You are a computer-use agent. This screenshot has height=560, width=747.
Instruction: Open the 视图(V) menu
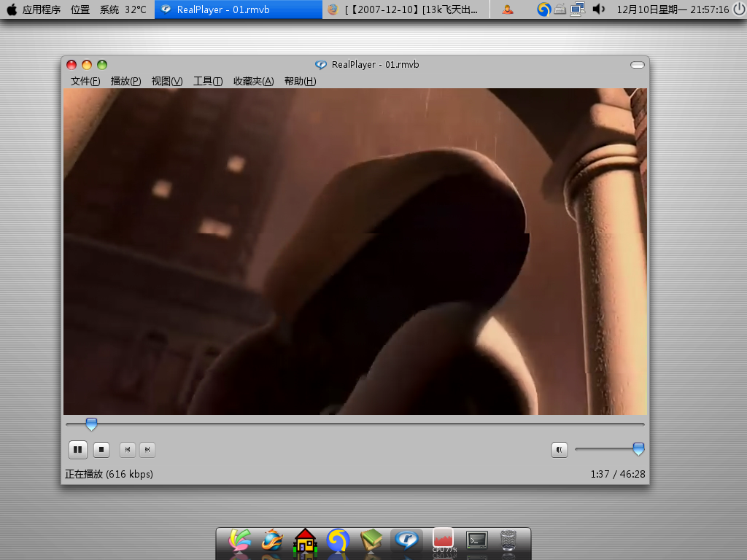pyautogui.click(x=167, y=82)
